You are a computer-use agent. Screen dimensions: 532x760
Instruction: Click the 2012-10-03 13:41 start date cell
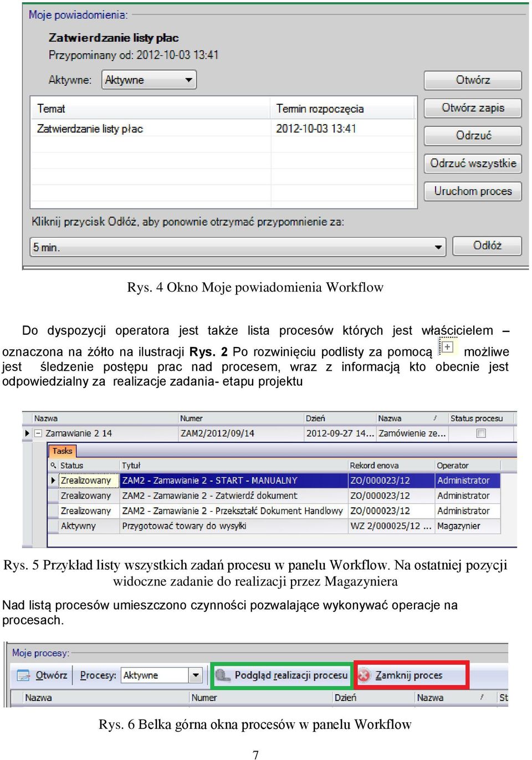click(316, 129)
